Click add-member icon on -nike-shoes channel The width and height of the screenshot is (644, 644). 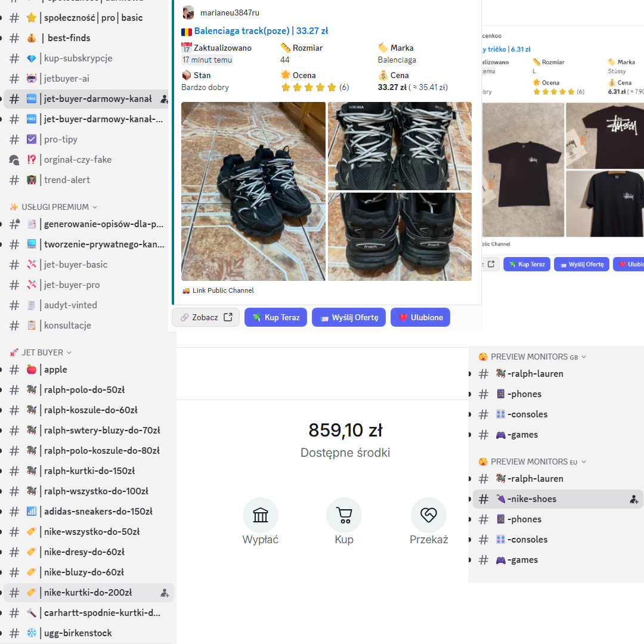click(634, 499)
